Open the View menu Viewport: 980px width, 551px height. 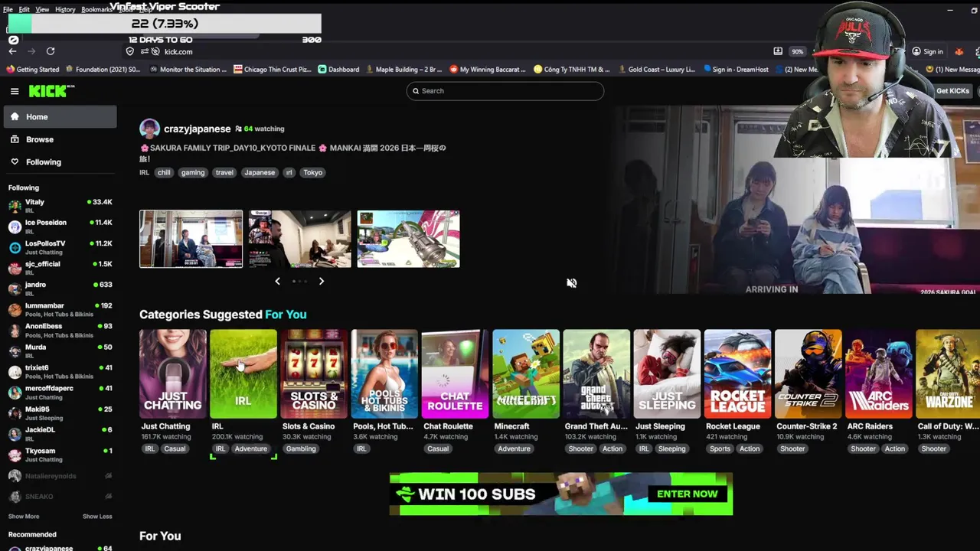(42, 9)
